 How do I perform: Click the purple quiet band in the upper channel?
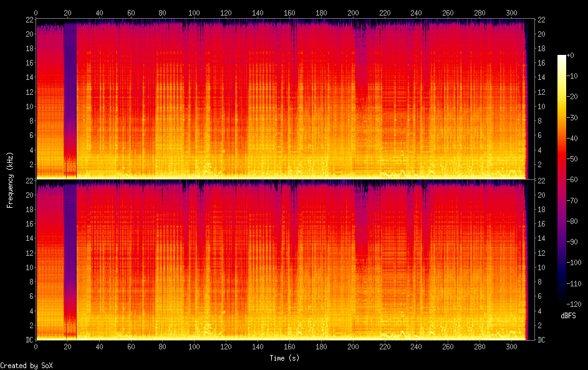70,94
